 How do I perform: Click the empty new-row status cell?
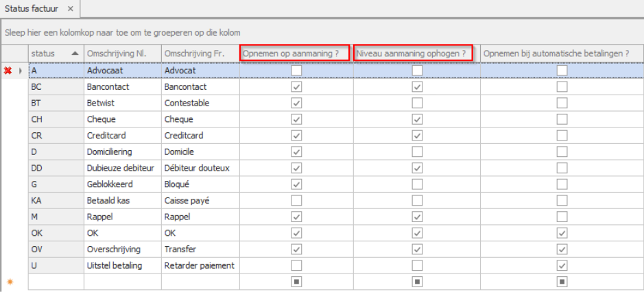56,282
